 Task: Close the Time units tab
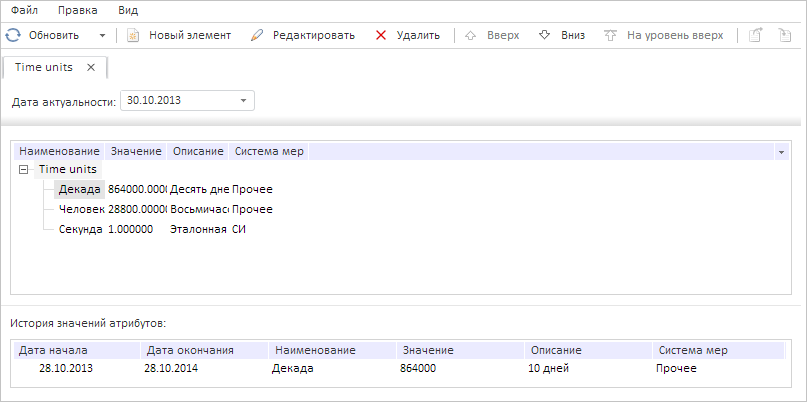click(91, 68)
